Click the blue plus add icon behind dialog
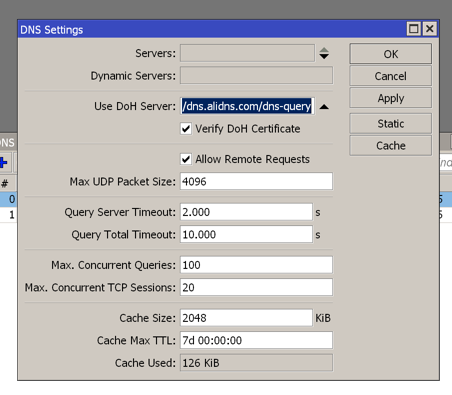452x395 pixels. [x=3, y=163]
